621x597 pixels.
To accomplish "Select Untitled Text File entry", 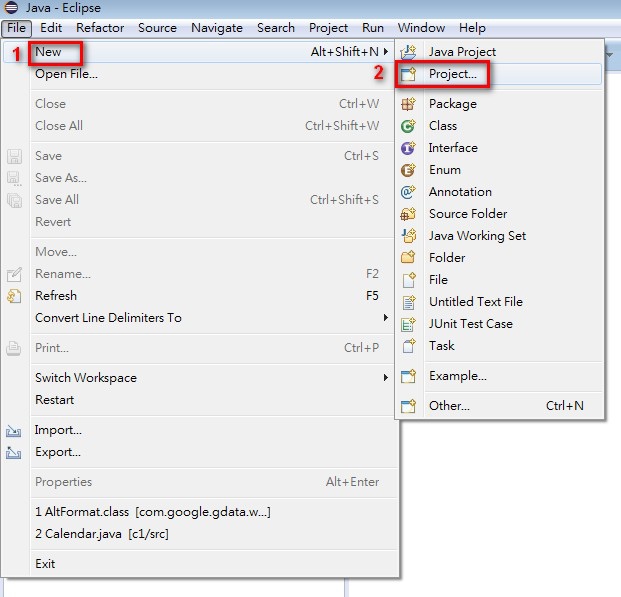I will tap(499, 302).
